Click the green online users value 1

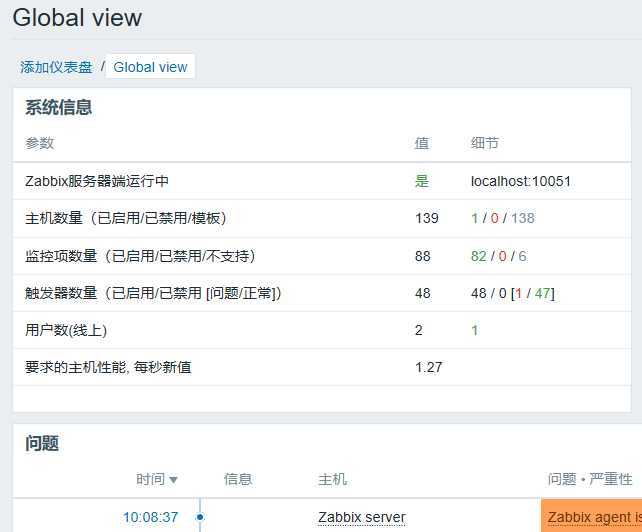tap(475, 330)
